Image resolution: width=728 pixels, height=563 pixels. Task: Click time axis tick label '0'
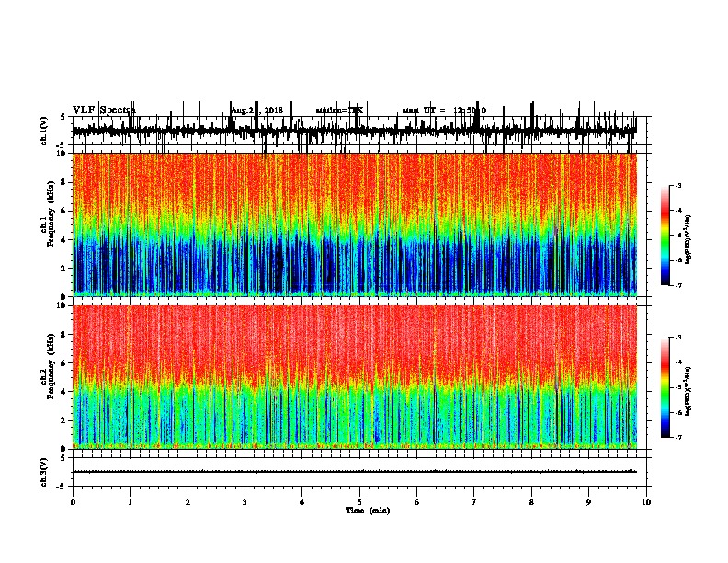coord(73,501)
